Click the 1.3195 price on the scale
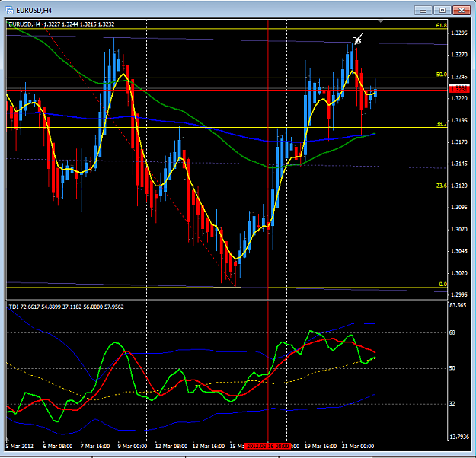This screenshot has width=476, height=458. coord(459,120)
